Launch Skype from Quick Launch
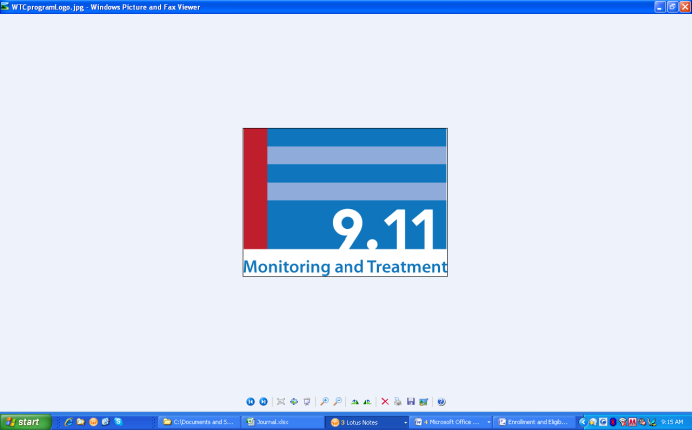 point(118,422)
